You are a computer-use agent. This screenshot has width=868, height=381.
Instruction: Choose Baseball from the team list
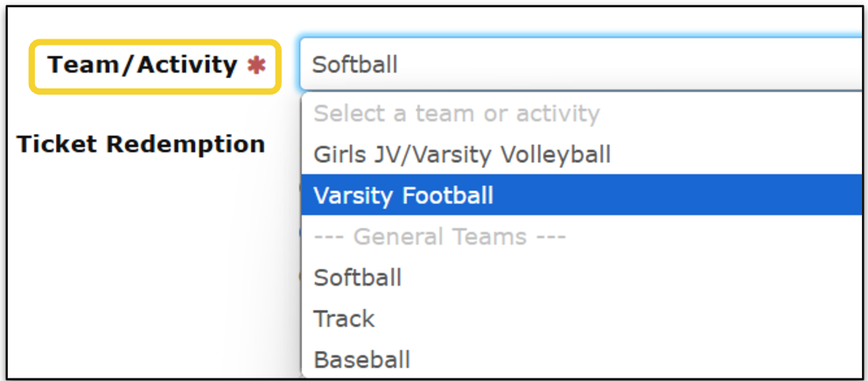pos(361,359)
